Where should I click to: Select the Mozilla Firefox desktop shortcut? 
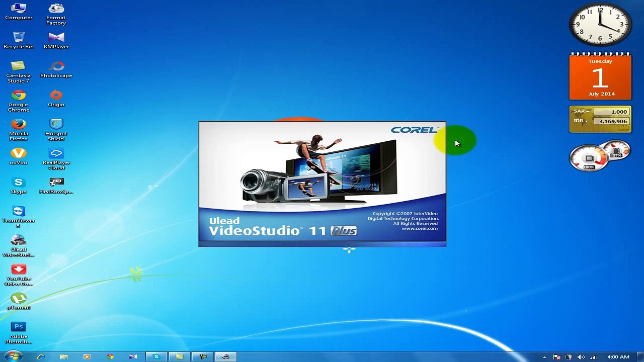[19, 130]
